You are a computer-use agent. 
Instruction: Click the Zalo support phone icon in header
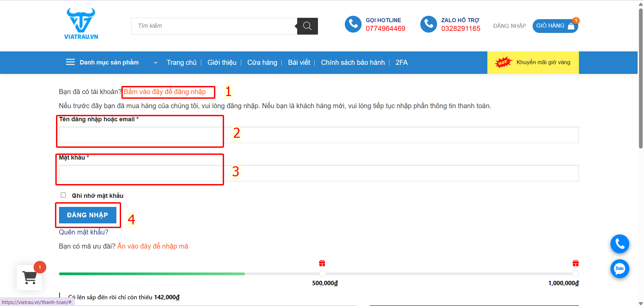pyautogui.click(x=428, y=24)
